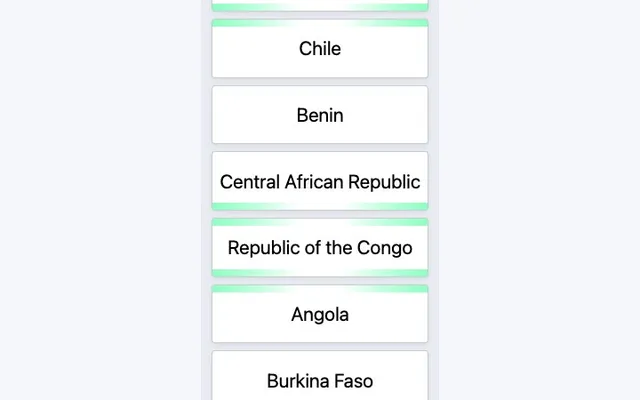Image resolution: width=640 pixels, height=400 pixels.
Task: Click the gap between Chile and Benin cards
Action: tap(320, 82)
